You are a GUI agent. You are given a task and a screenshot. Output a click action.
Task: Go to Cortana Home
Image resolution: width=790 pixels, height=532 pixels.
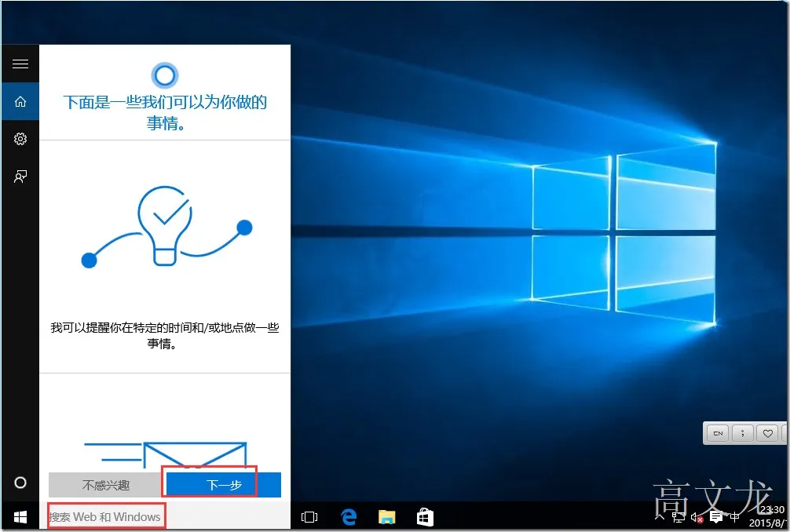coord(20,102)
